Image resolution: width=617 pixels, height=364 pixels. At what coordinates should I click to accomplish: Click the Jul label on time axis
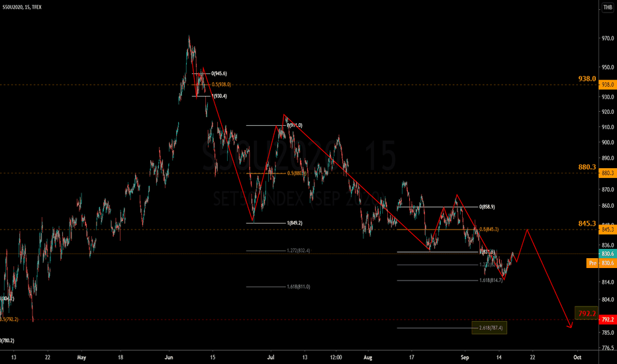pos(271,357)
